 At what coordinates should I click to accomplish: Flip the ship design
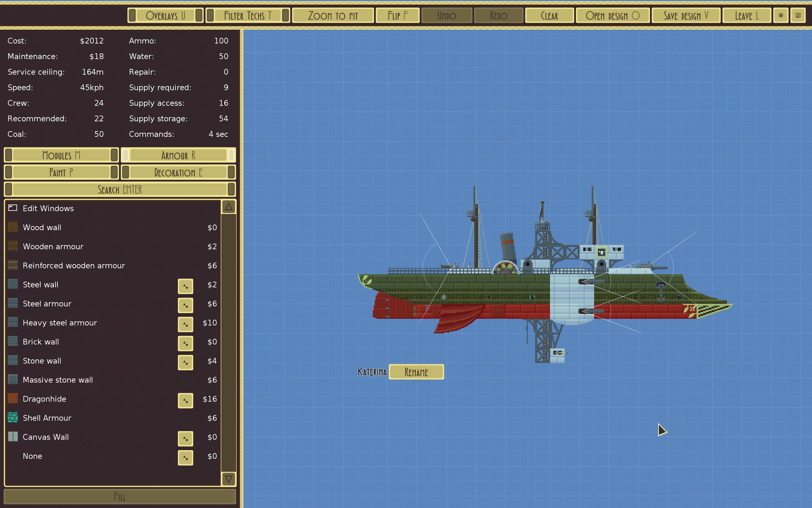pyautogui.click(x=398, y=16)
